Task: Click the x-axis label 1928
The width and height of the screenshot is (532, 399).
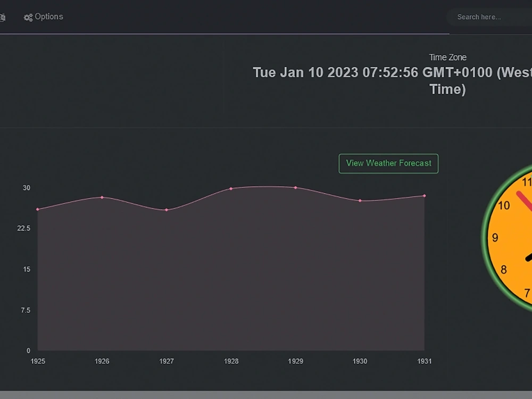Action: pos(231,361)
